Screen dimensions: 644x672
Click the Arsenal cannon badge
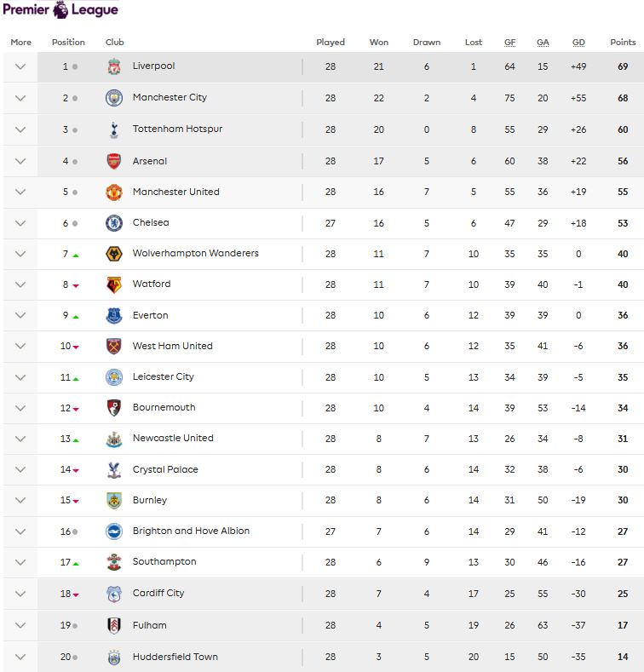pyautogui.click(x=114, y=161)
